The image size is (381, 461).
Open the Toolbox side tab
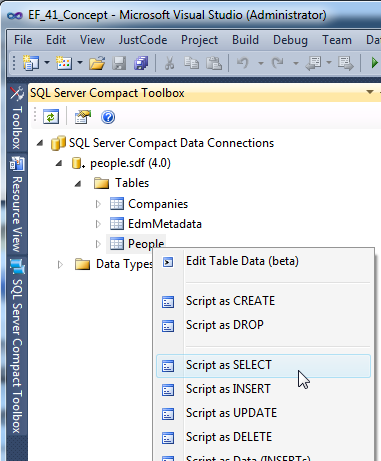tap(17, 118)
